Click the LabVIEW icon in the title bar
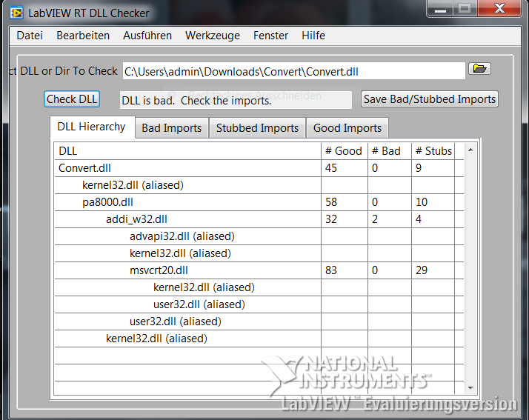Image resolution: width=529 pixels, height=420 pixels. pyautogui.click(x=16, y=13)
